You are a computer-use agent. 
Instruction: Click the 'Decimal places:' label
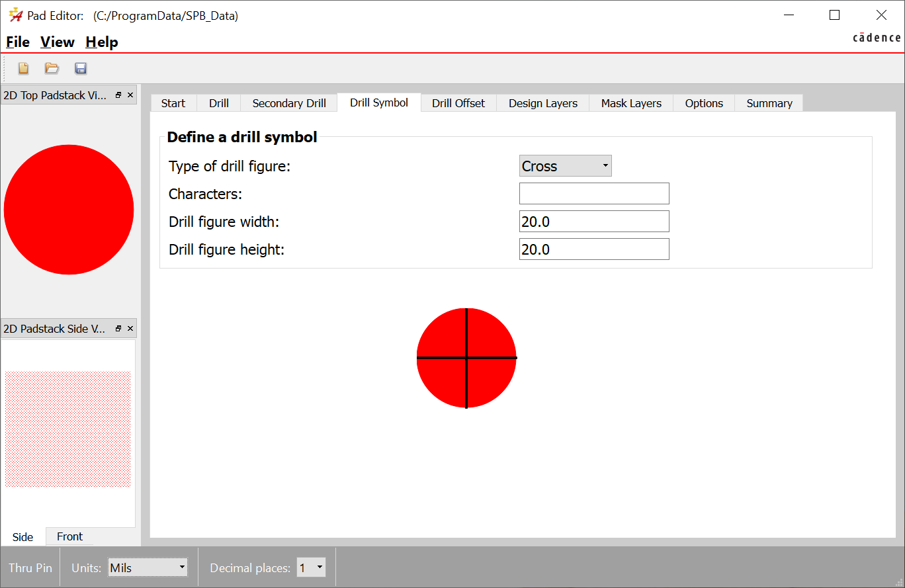250,567
